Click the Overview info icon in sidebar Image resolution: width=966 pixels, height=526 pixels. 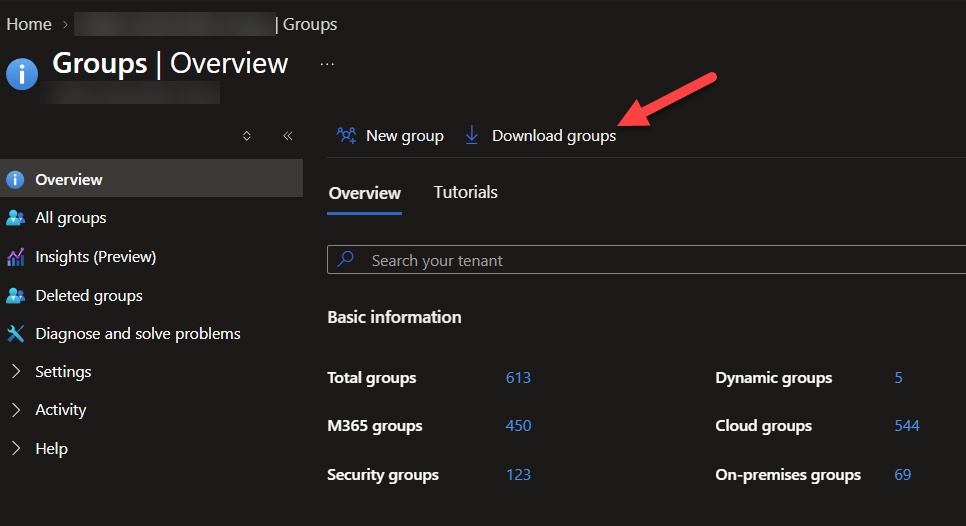click(15, 179)
